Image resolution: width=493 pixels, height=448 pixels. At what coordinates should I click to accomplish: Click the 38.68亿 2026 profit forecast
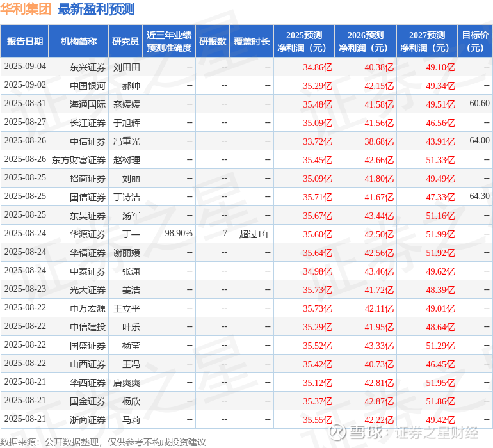(379, 141)
